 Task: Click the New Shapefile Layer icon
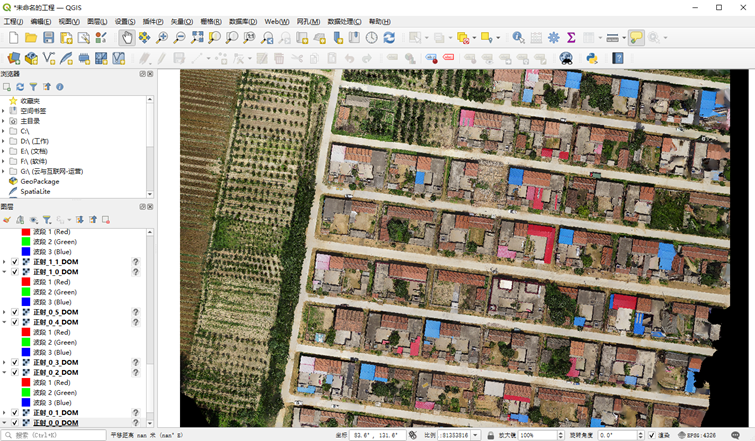click(x=49, y=59)
